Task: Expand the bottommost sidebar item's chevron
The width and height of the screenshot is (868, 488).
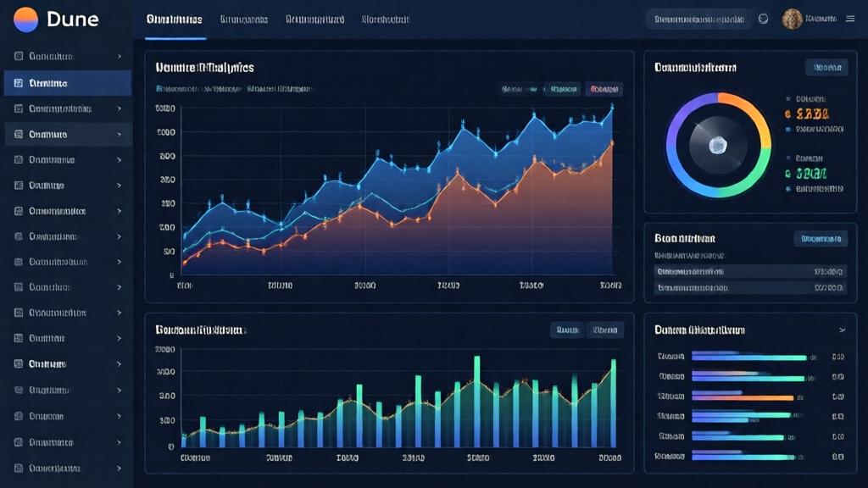Action: pos(119,468)
